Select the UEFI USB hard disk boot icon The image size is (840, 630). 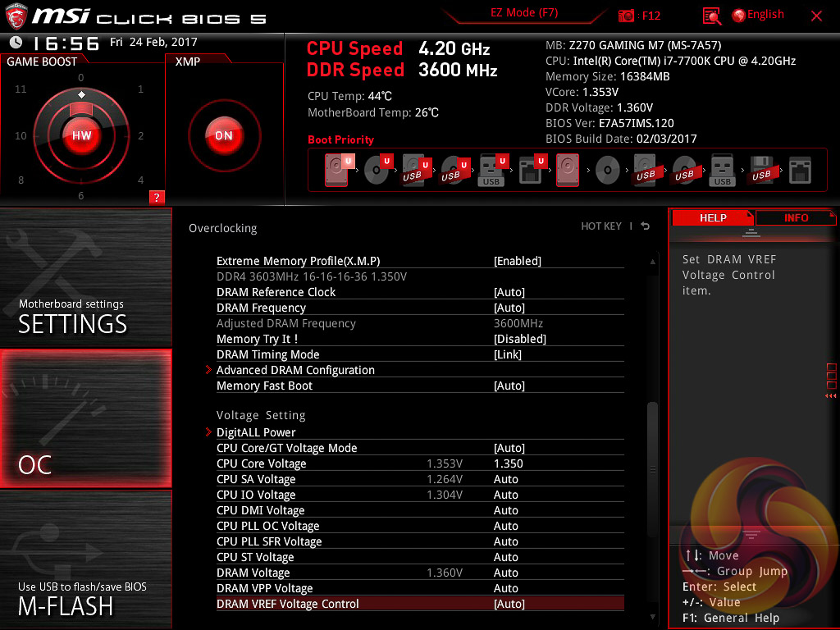tap(416, 170)
